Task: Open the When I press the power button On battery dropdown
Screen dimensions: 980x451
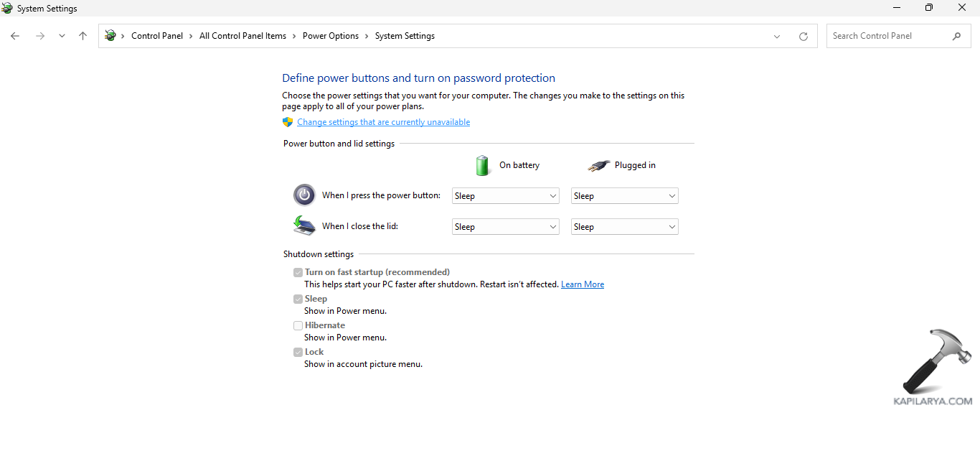Action: tap(505, 195)
